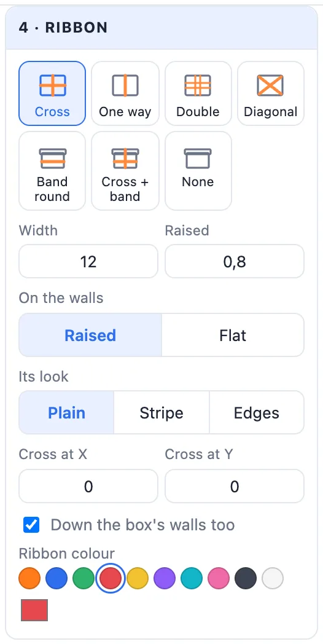The image size is (323, 644).
Task: Select the Cross + band ribbon style
Action: (x=125, y=171)
